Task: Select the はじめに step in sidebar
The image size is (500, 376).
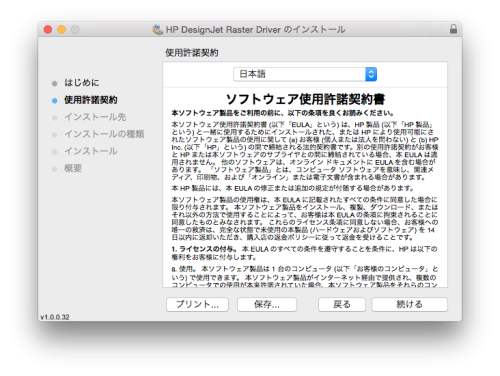Action: point(82,83)
